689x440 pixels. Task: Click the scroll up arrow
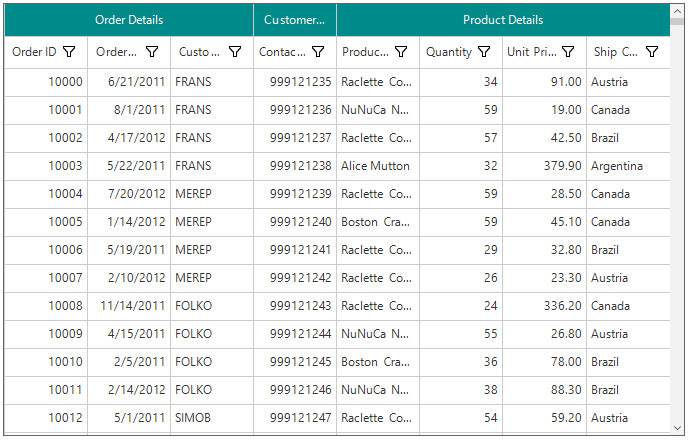pos(677,11)
